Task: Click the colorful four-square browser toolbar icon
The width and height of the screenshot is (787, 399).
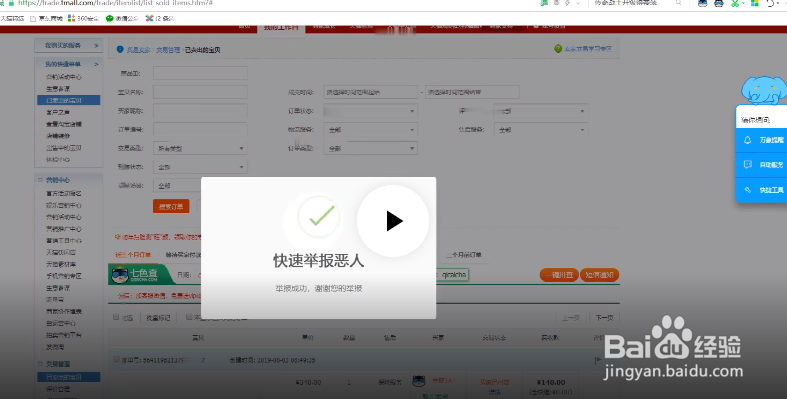Action: 754,3
